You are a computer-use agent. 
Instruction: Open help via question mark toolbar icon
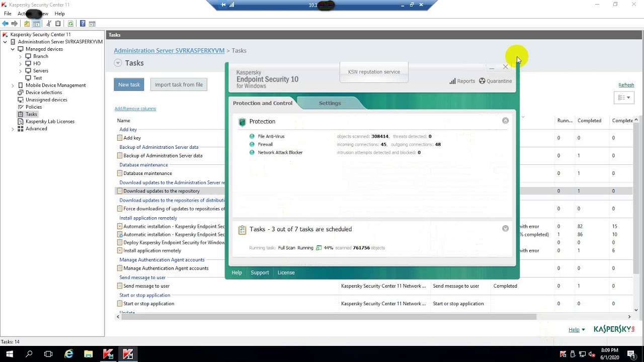[83, 24]
